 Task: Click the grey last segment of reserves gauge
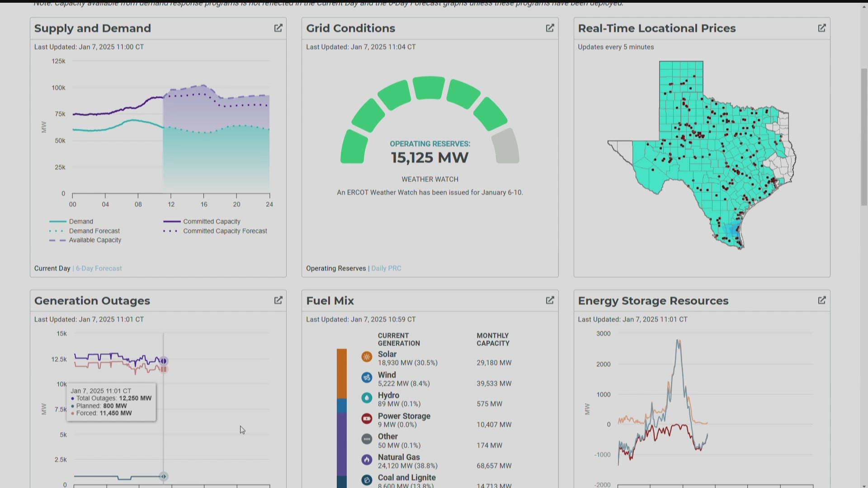505,146
